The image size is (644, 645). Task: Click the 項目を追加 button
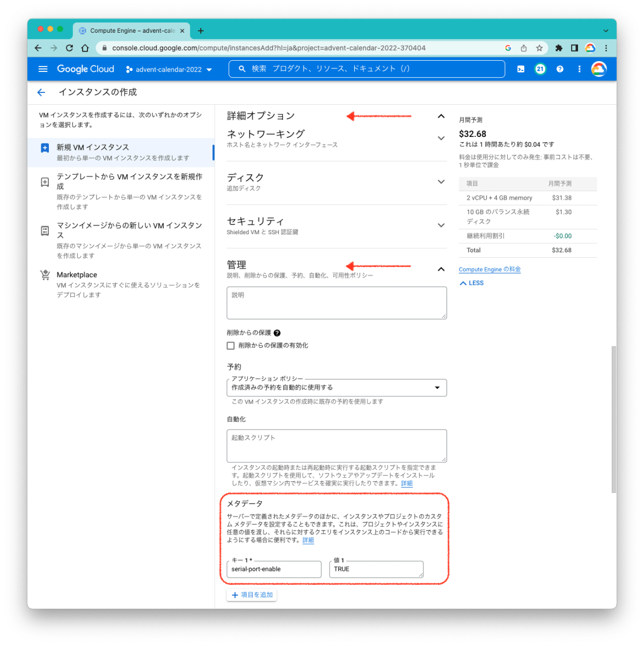tap(252, 595)
